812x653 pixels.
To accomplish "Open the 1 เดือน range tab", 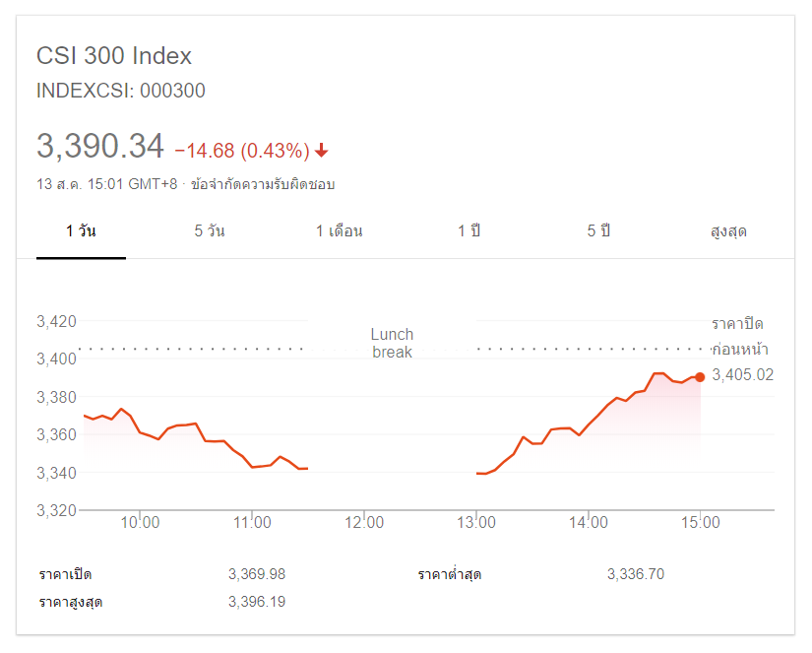I will 340,231.
